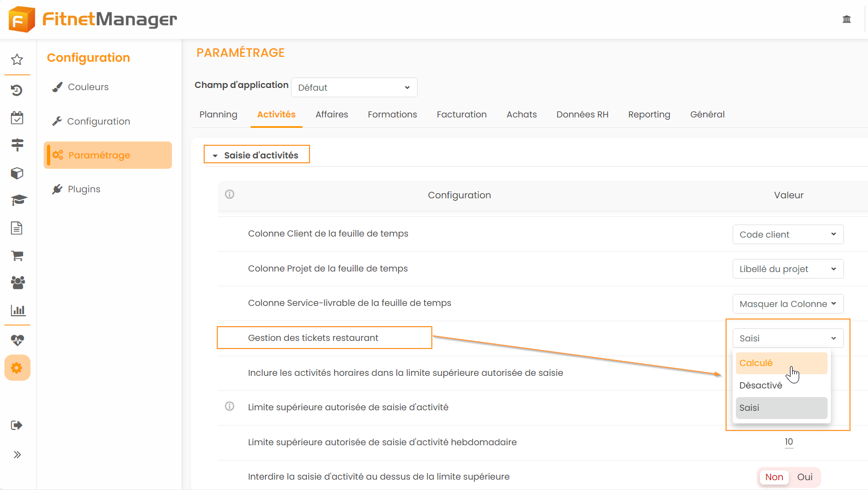Image resolution: width=868 pixels, height=490 pixels.
Task: Click the bar chart reporting icon
Action: click(17, 310)
